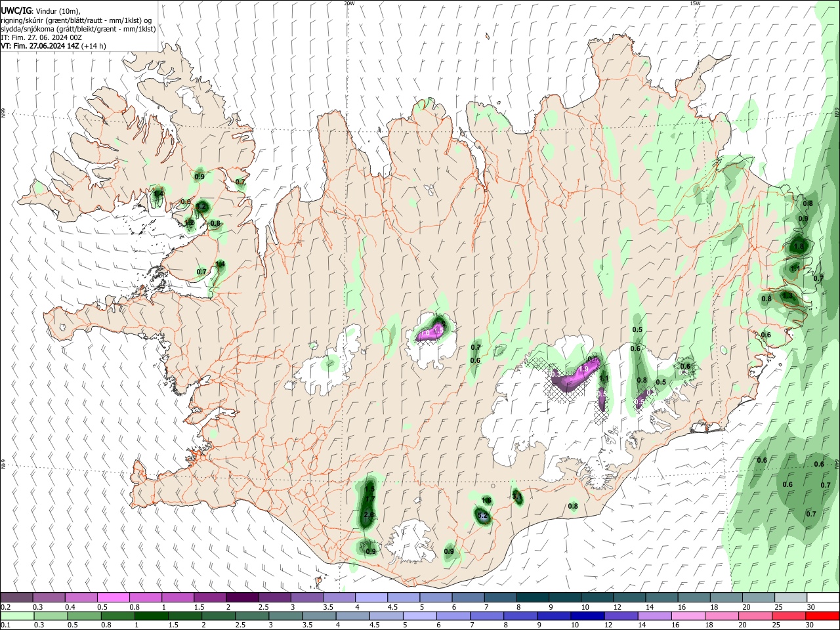Viewport: 840px width, 630px height.
Task: Click the light pink rain-scale swatch at 16
Action: 688,616
